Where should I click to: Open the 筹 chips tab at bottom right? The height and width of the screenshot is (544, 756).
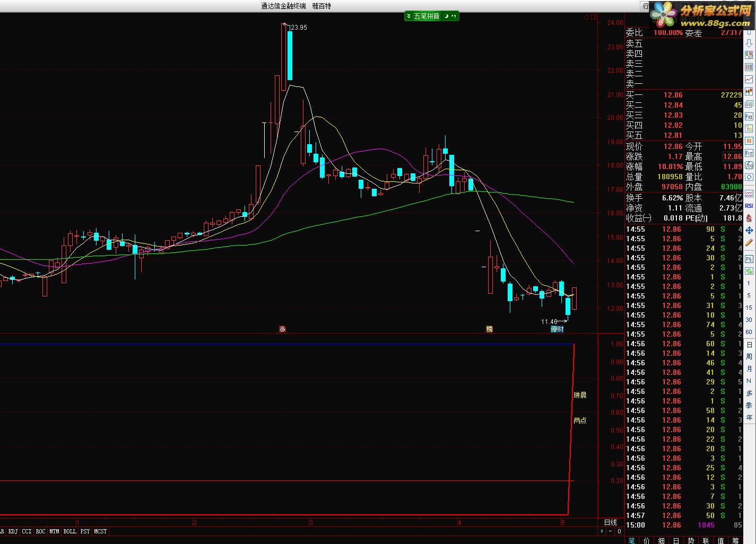(735, 540)
